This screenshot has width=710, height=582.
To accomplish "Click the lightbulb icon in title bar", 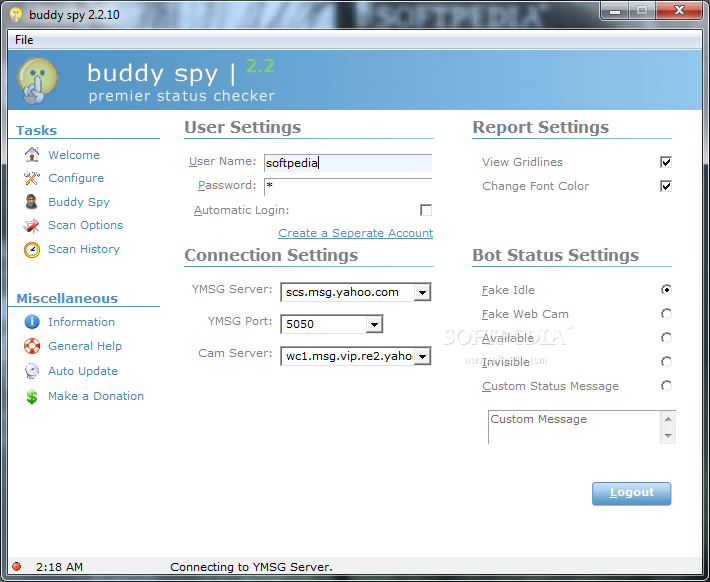I will point(16,14).
